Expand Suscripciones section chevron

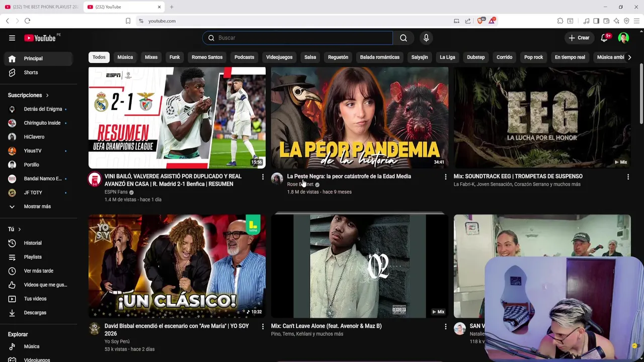coord(47,95)
